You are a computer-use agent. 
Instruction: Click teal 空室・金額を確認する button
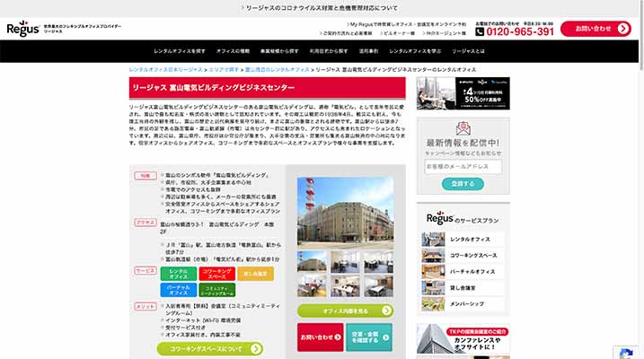[x=369, y=337]
